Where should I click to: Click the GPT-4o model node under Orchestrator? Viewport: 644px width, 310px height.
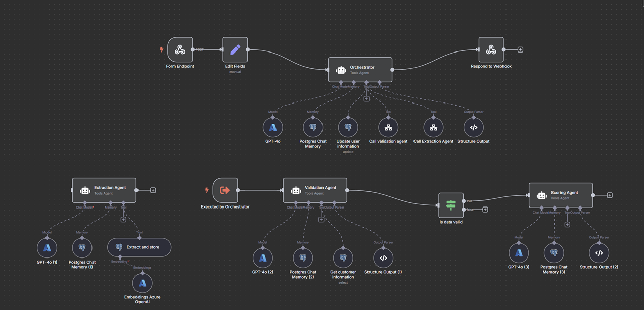pos(273,127)
